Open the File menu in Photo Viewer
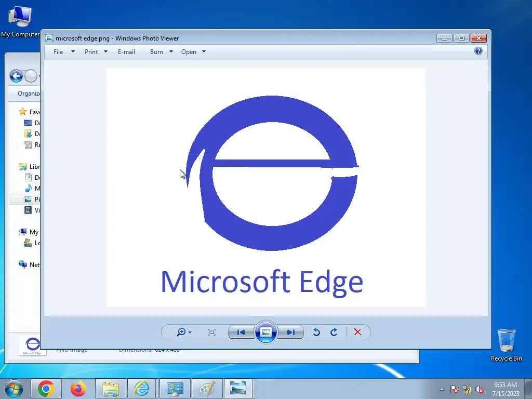The width and height of the screenshot is (532, 399). (x=58, y=51)
